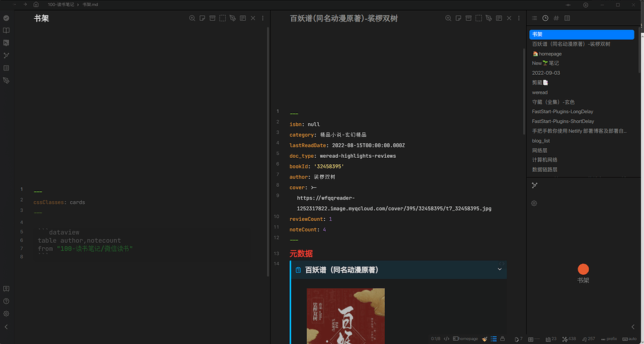Open the table icon in left ribbon

[x=6, y=68]
